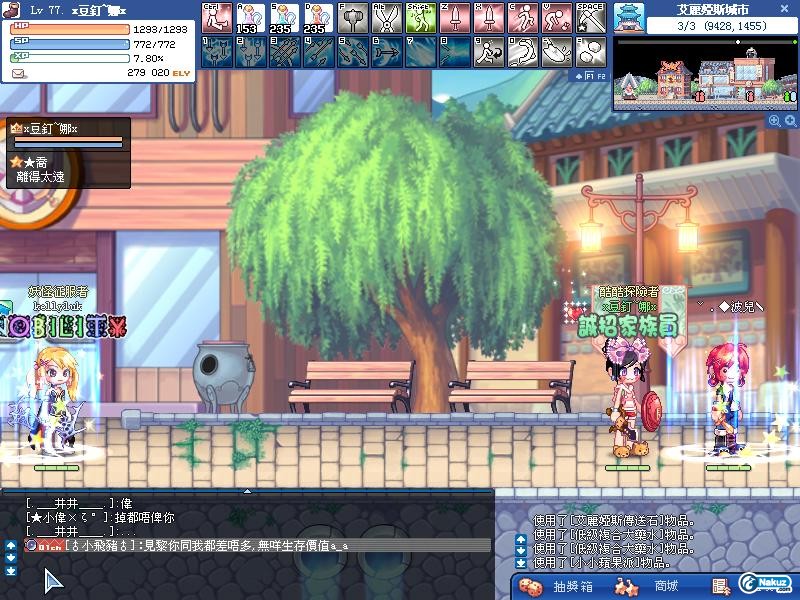Activate the hammer skill in slot F
Image resolution: width=800 pixels, height=600 pixels.
(353, 18)
